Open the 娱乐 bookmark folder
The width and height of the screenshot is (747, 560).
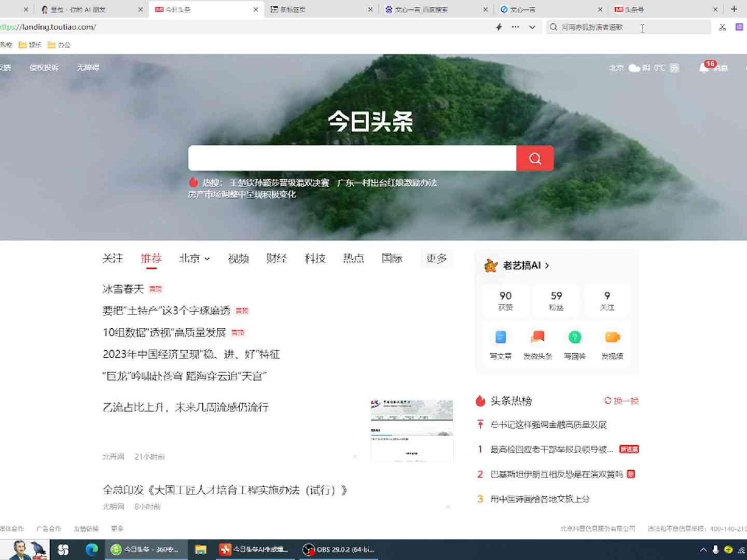coord(30,45)
